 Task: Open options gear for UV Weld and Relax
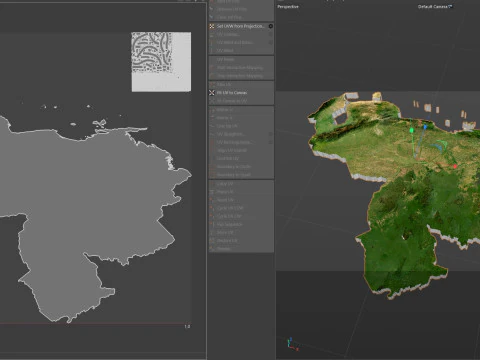pyautogui.click(x=271, y=42)
